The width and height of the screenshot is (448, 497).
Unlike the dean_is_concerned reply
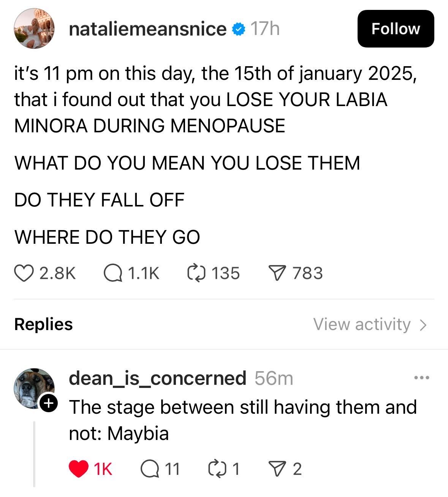[x=78, y=469]
